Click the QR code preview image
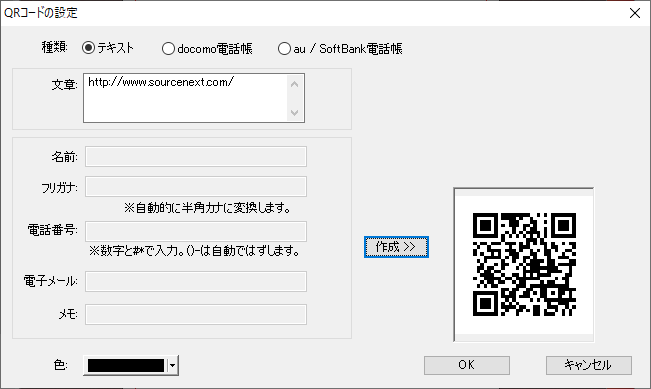 (524, 264)
